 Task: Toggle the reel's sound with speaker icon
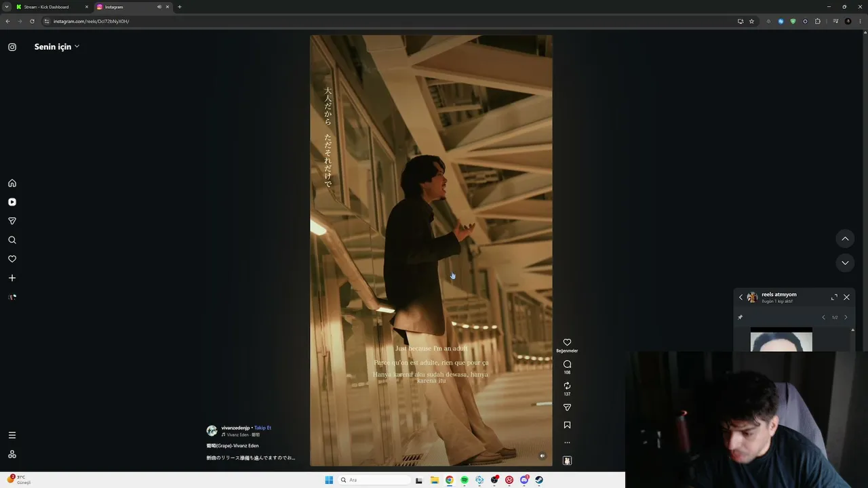(x=542, y=456)
